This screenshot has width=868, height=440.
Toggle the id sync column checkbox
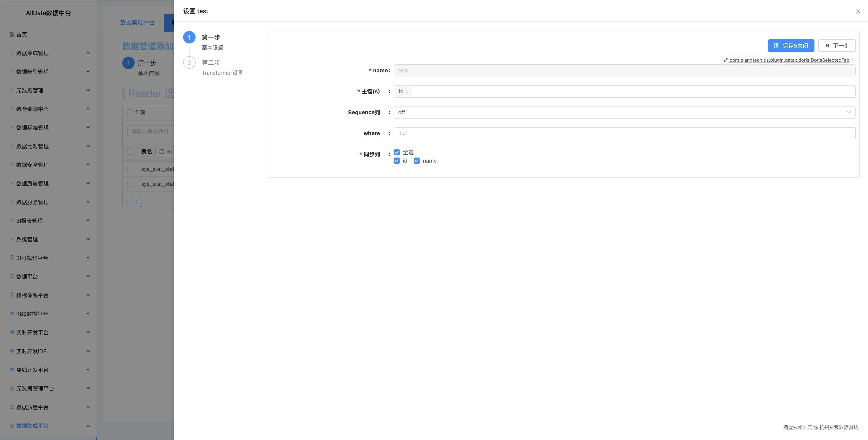pyautogui.click(x=397, y=161)
